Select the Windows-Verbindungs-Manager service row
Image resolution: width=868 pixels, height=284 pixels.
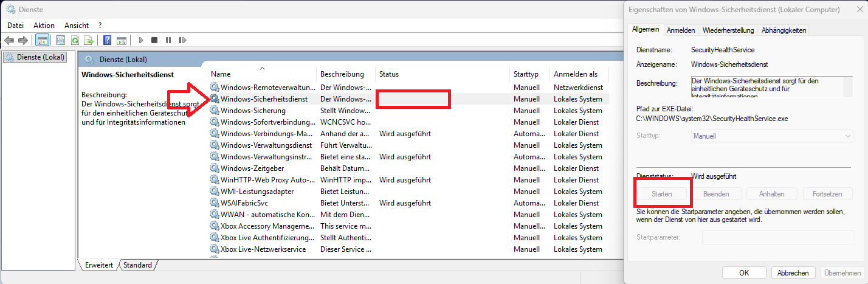click(408, 134)
